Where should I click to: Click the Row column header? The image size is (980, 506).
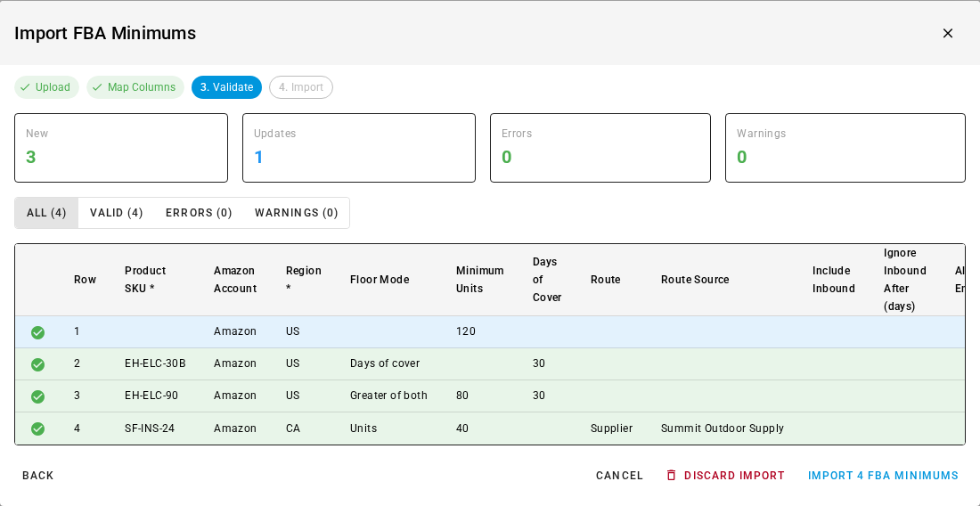click(85, 280)
